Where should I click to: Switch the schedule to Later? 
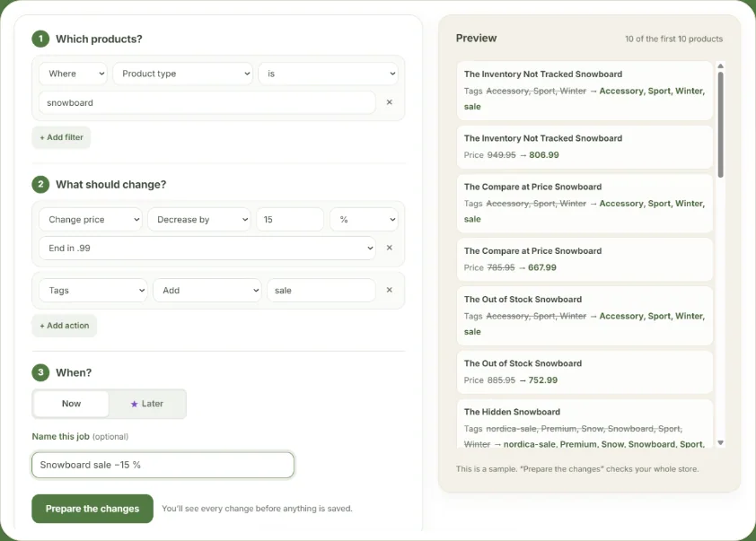pyautogui.click(x=147, y=404)
